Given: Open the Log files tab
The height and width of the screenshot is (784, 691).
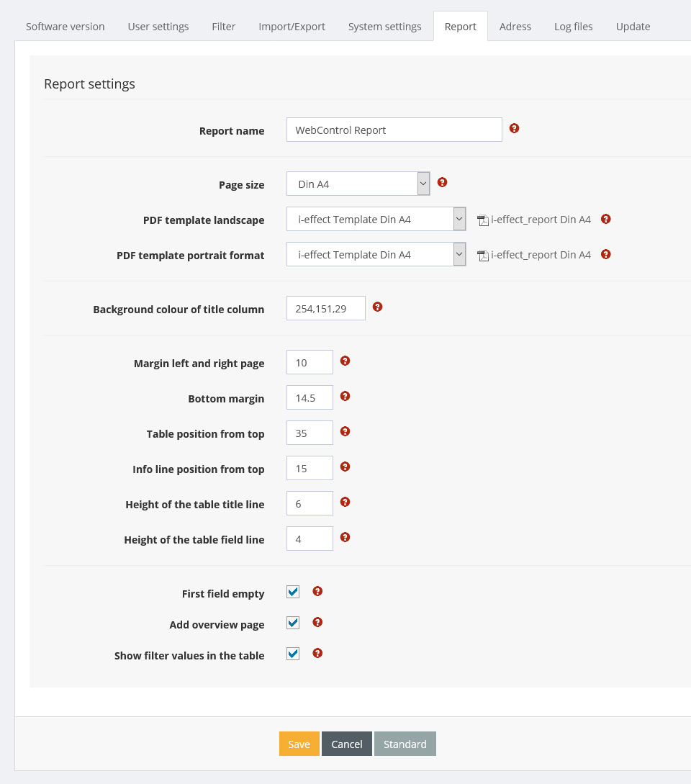Looking at the screenshot, I should tap(573, 27).
